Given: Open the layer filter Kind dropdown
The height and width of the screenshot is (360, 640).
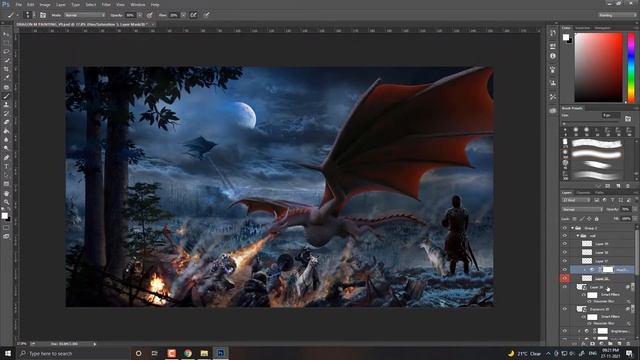Looking at the screenshot, I should point(576,200).
